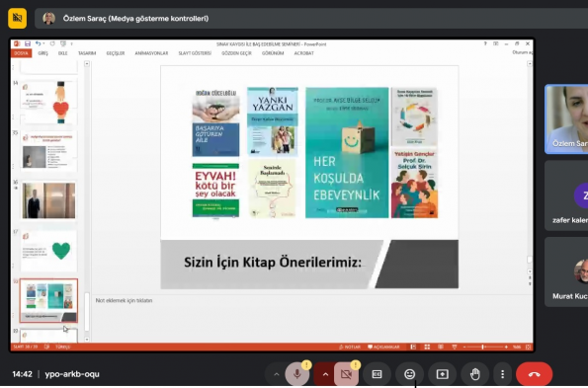Toggle closed captions button
This screenshot has height=388, width=588.
377,374
